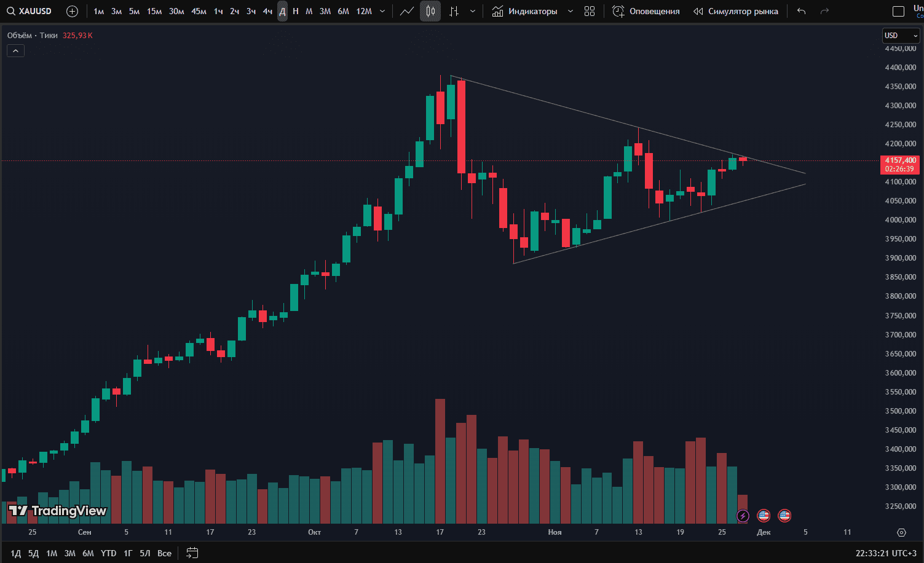
Task: Click the compare or add symbol plus icon
Action: (72, 11)
